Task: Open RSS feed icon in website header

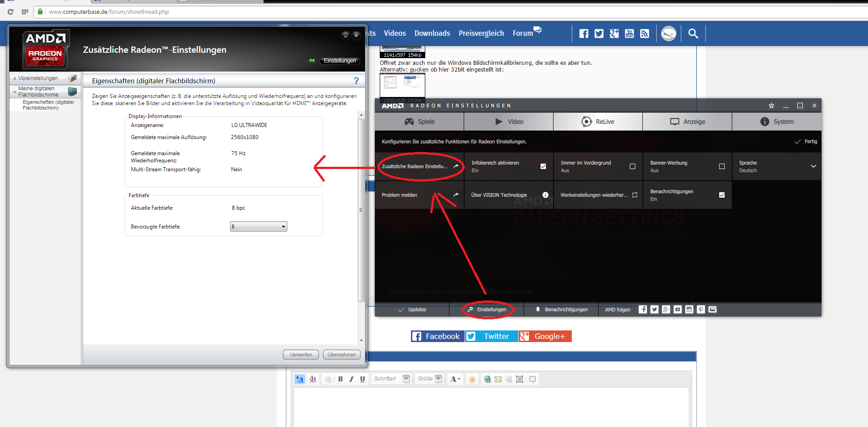Action: 645,34
